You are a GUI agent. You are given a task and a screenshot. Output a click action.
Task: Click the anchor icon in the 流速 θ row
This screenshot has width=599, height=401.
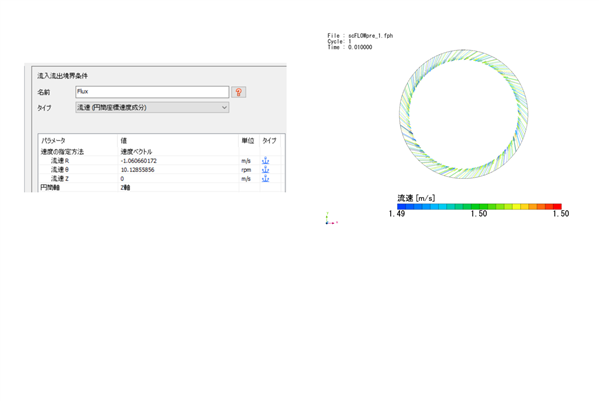[265, 170]
